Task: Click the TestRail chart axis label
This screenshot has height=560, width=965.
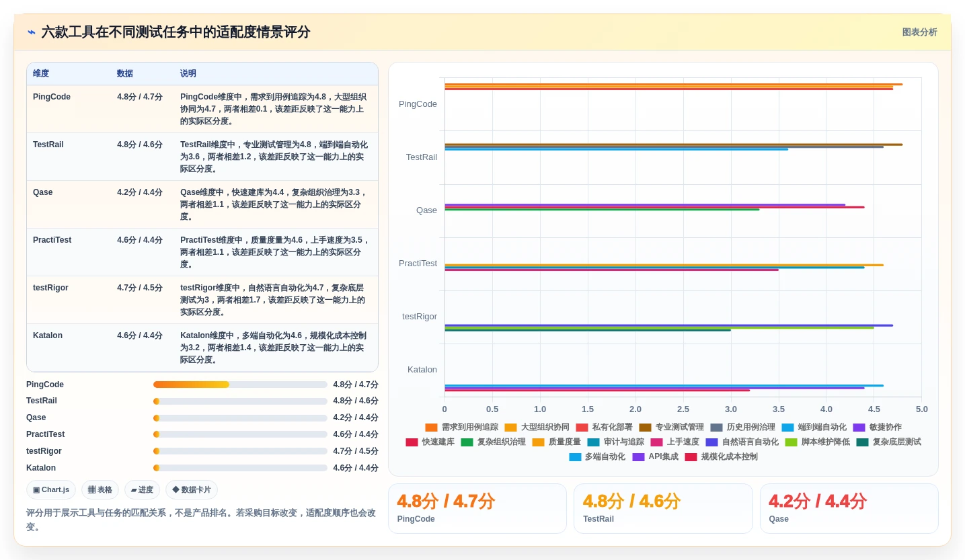Action: [422, 157]
